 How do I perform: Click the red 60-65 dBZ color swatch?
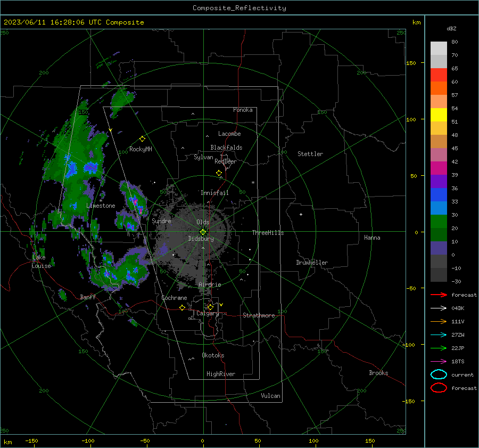(x=439, y=75)
